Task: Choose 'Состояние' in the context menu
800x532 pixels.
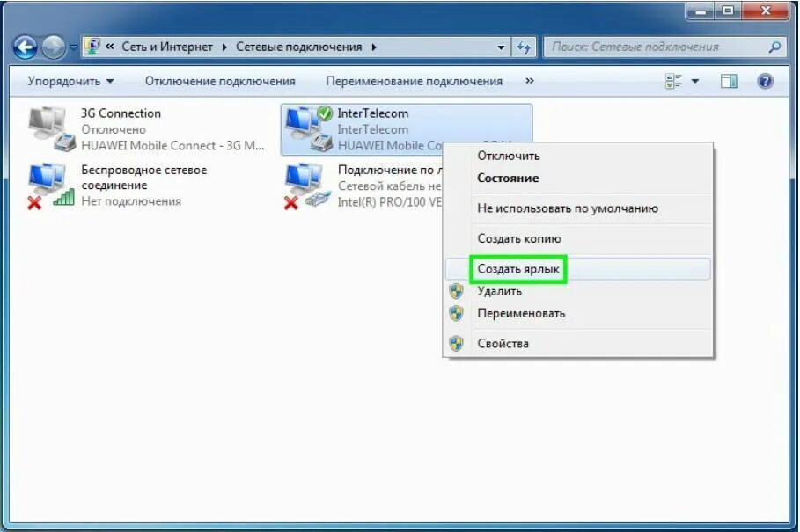Action: [578, 178]
